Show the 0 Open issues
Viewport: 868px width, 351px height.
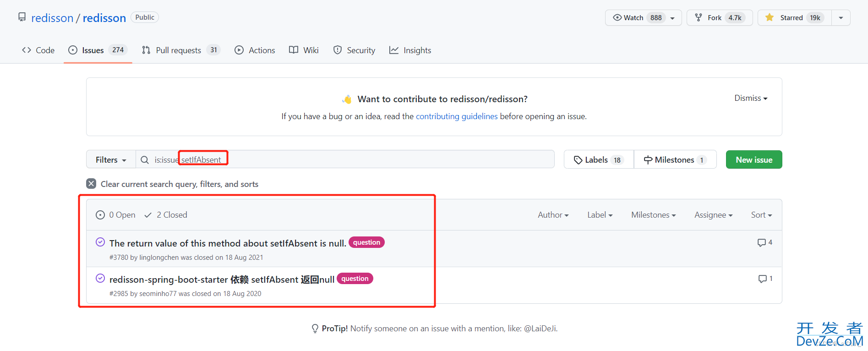115,215
